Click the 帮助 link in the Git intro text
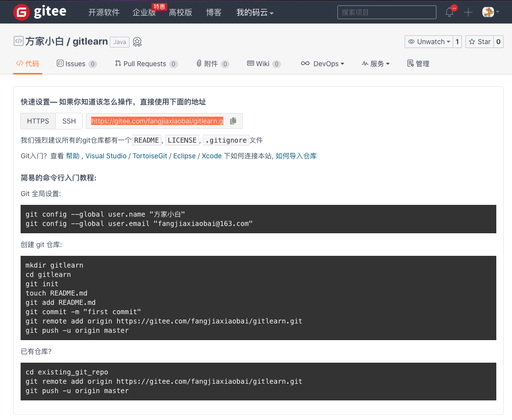Image resolution: width=512 pixels, height=420 pixels. [x=72, y=156]
